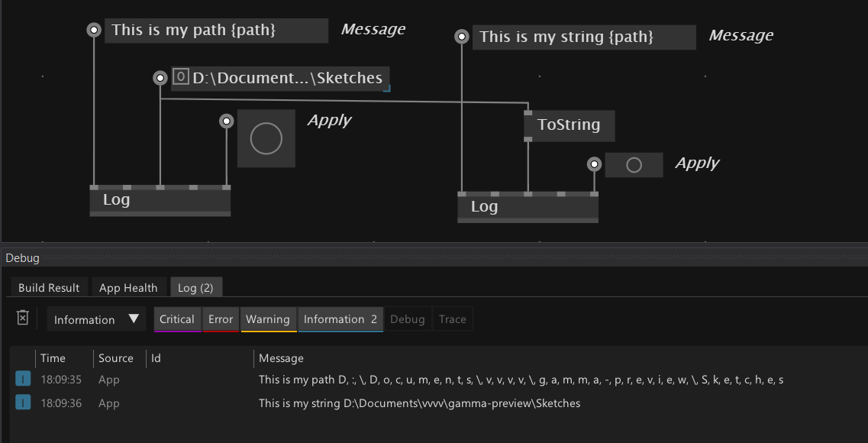Click the circle pin of the left Apply bang
868x443 pixels.
(227, 121)
